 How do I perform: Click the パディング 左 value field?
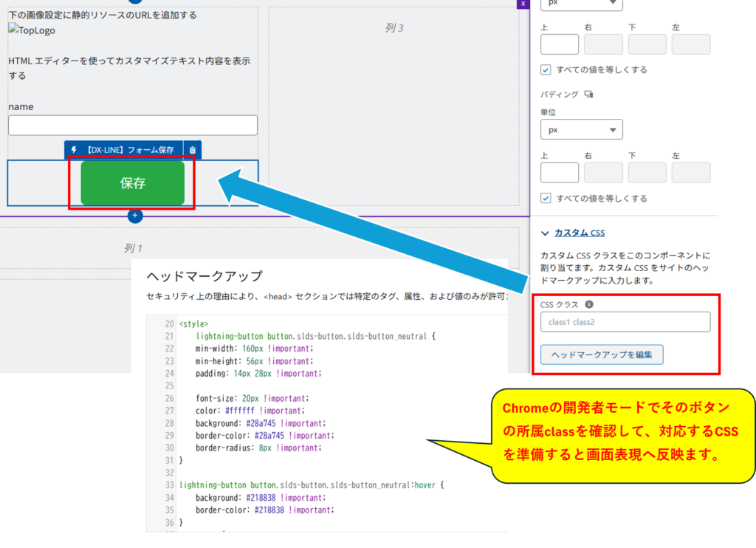691,173
